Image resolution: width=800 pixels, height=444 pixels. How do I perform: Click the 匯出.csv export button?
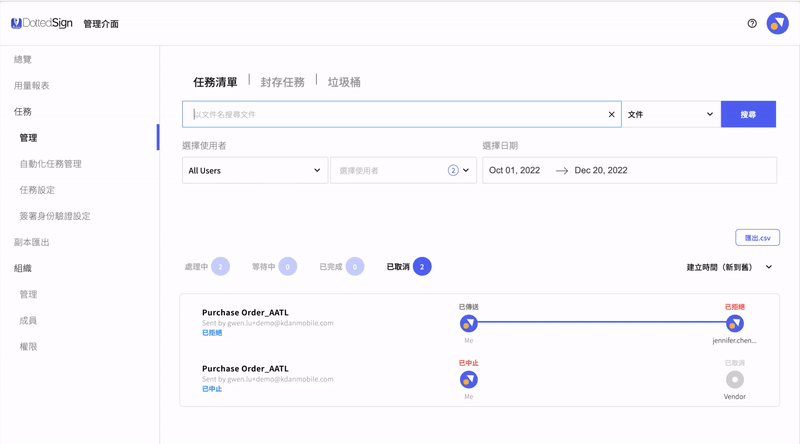[757, 238]
